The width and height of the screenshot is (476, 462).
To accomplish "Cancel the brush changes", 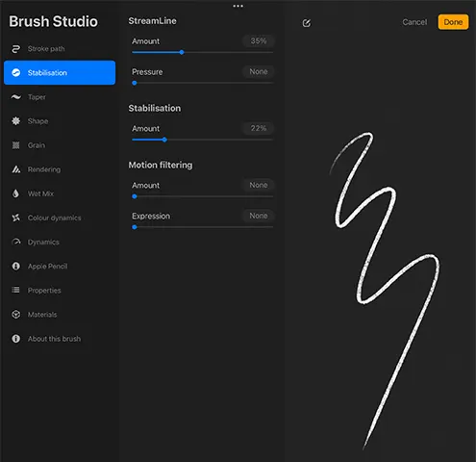I will point(414,22).
